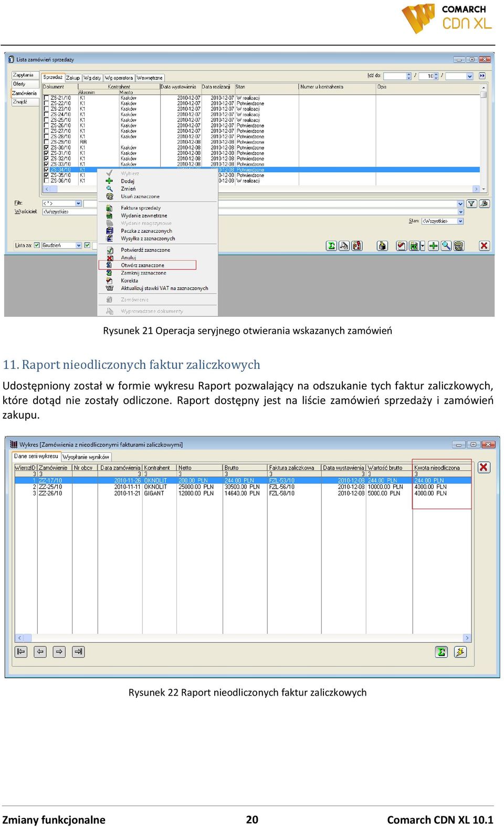Toggle the Lista za checkbox
Screen dimensions: 504x827
point(37,245)
